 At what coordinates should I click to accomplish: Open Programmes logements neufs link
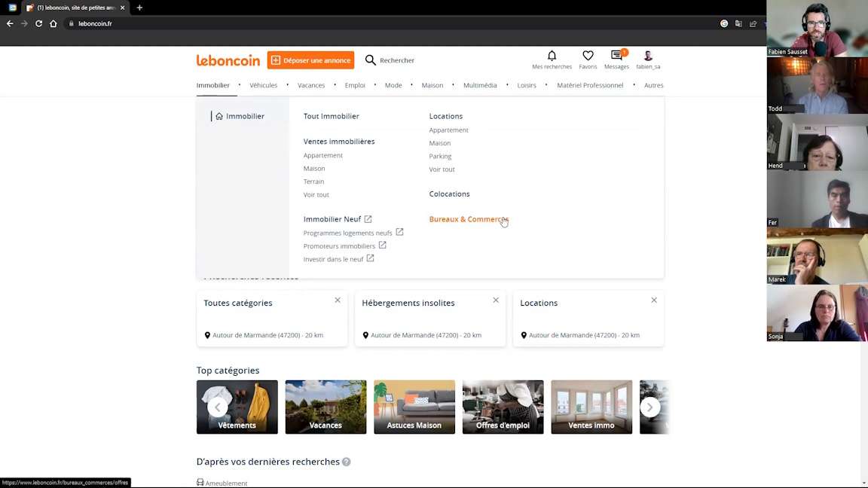point(353,233)
